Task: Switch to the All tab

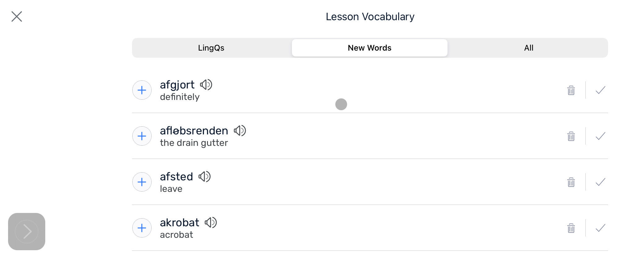Action: [x=529, y=48]
